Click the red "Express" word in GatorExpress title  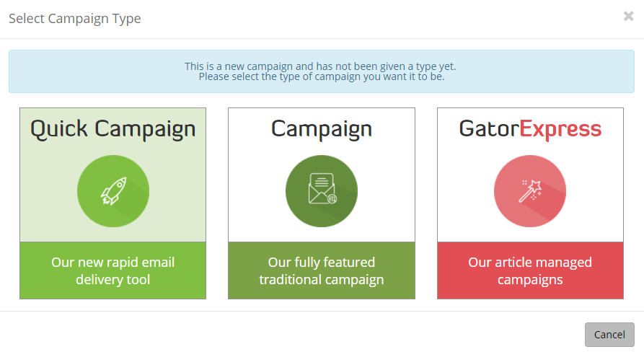(560, 129)
